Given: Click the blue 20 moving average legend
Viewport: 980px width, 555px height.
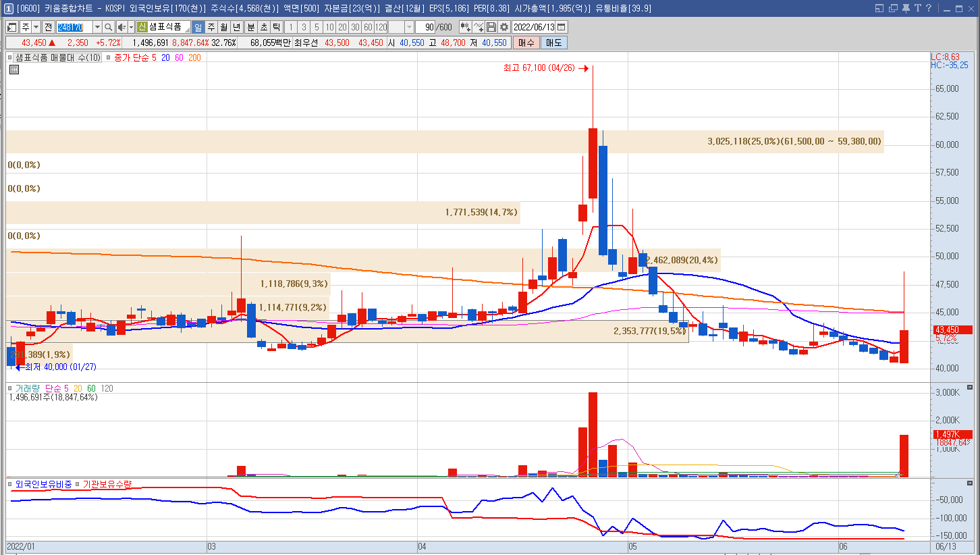Looking at the screenshot, I should 165,57.
